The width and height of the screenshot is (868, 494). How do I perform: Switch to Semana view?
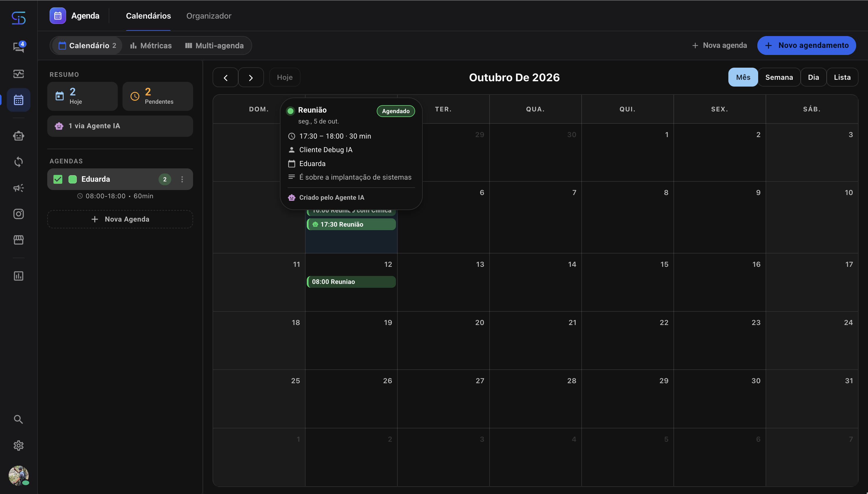coord(779,77)
